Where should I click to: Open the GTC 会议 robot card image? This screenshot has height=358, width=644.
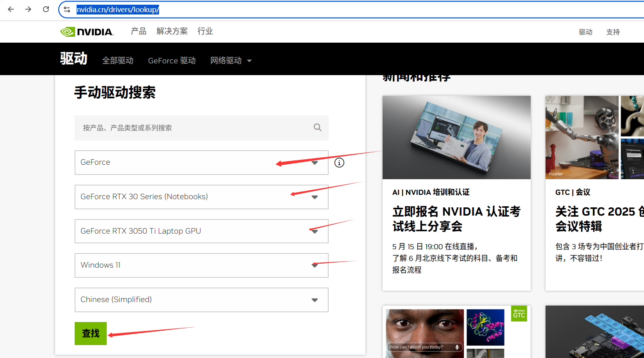(x=594, y=137)
